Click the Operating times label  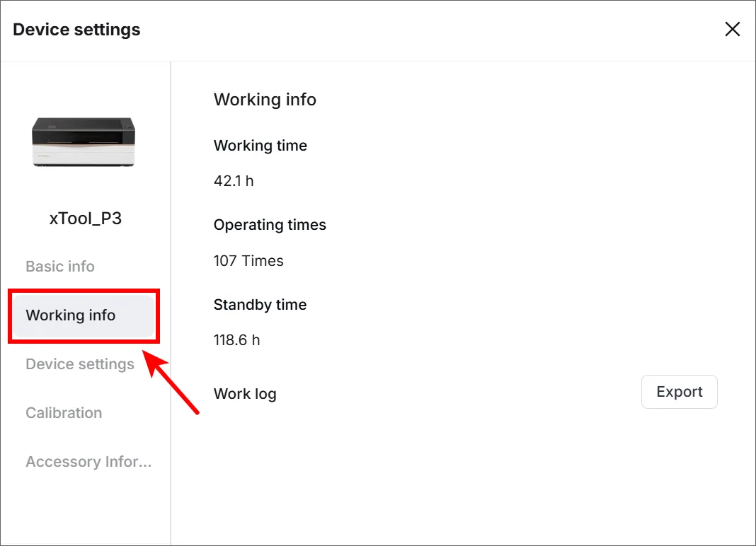coord(270,225)
